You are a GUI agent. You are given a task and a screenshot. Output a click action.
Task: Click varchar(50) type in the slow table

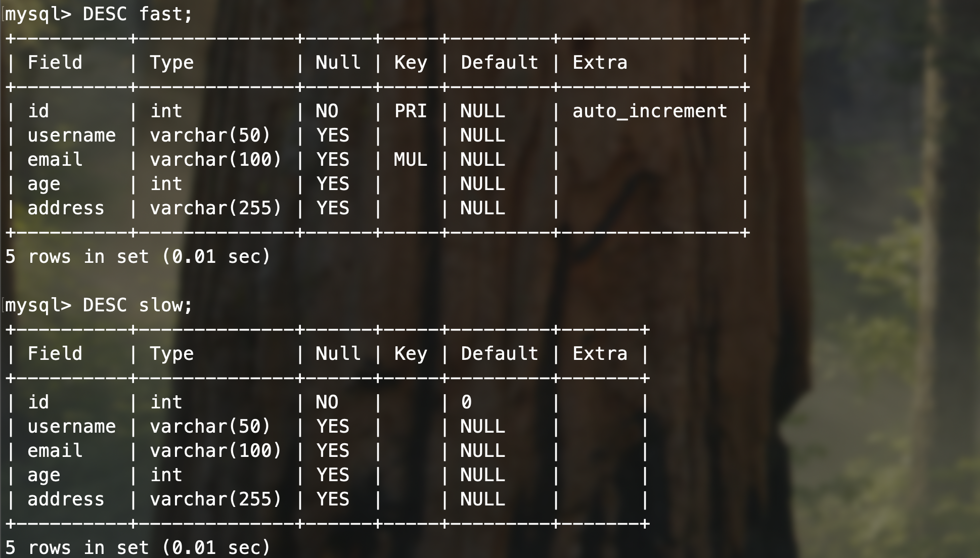(x=210, y=427)
